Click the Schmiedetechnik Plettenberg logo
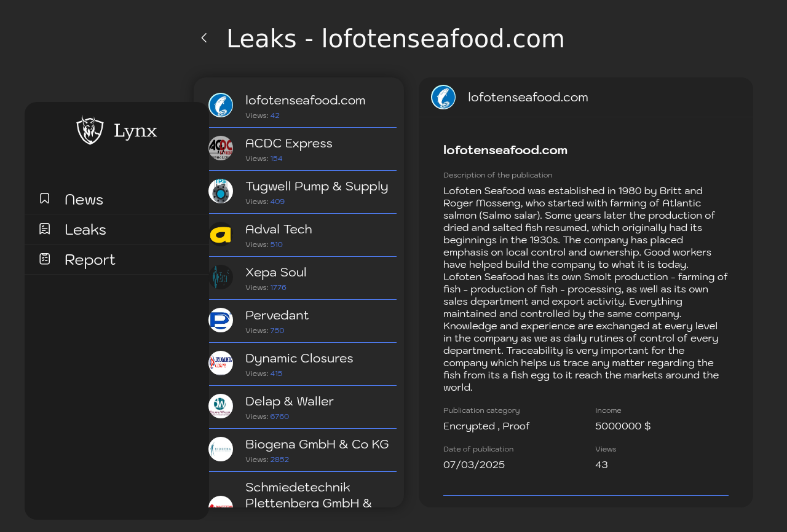Viewport: 787px width, 532px height. point(221,502)
